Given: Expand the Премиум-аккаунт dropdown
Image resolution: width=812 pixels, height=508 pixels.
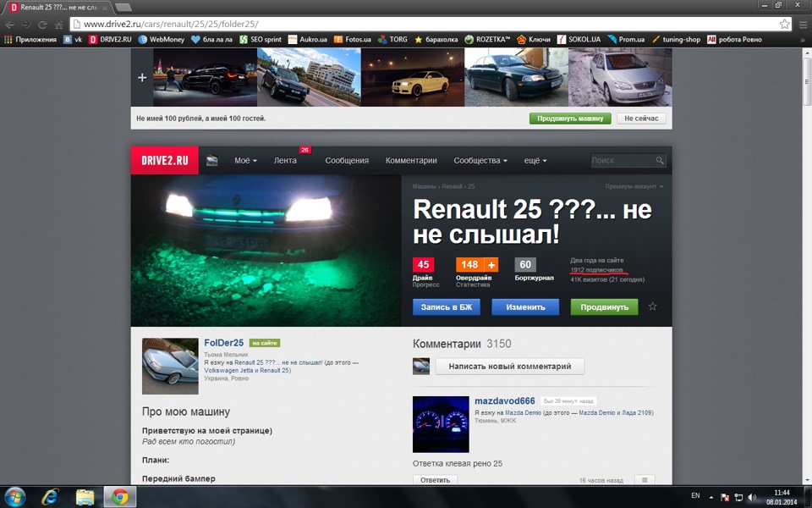Looking at the screenshot, I should coord(634,186).
